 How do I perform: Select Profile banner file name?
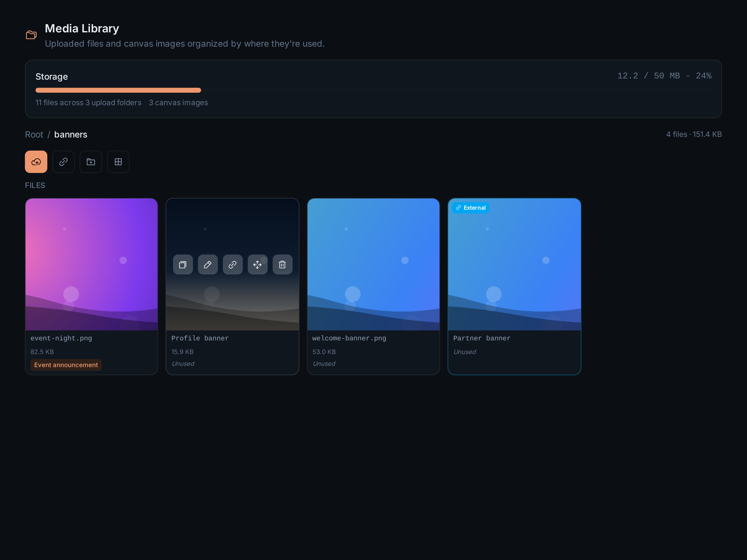(x=200, y=338)
